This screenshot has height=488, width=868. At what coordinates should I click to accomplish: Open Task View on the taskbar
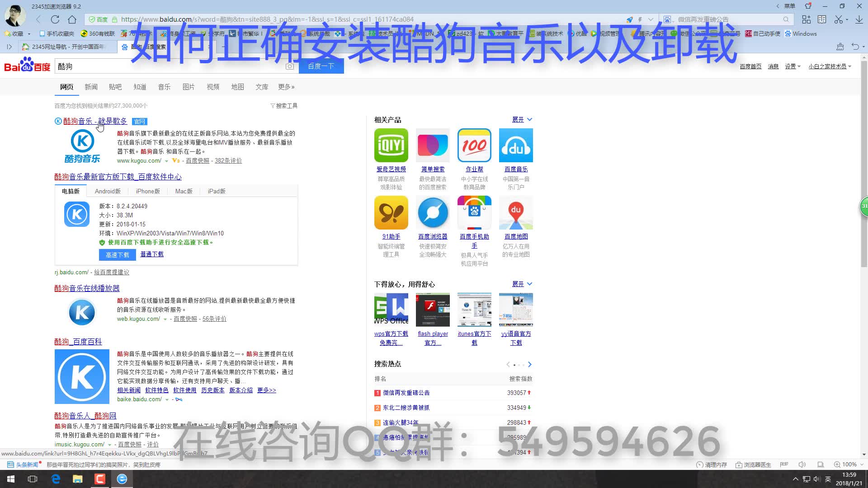(x=33, y=479)
